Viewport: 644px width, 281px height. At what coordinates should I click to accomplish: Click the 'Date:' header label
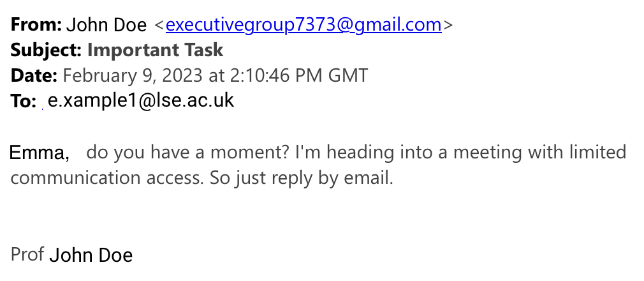click(x=34, y=75)
